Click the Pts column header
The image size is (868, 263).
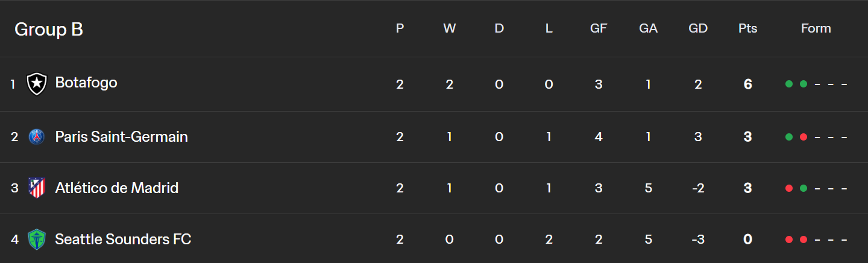click(747, 28)
